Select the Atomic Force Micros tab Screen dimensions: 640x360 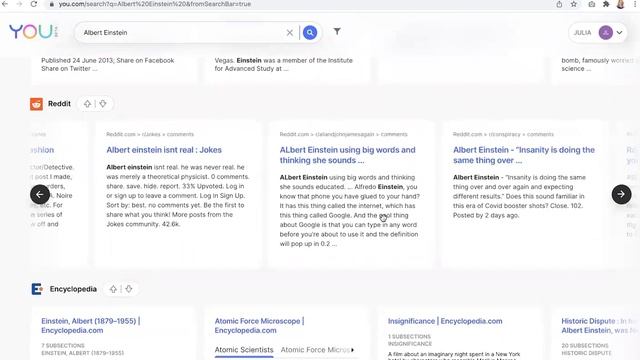point(315,350)
